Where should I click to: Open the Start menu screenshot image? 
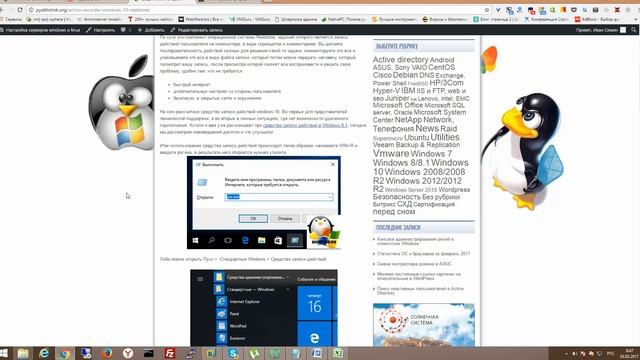(x=264, y=308)
